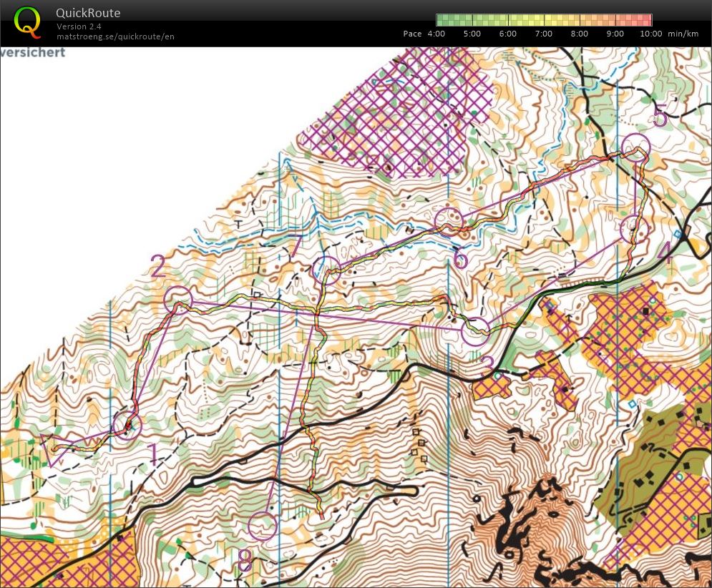Click the 'versichert' text fragment
Screen dimensions: 712x588
[x=33, y=52]
